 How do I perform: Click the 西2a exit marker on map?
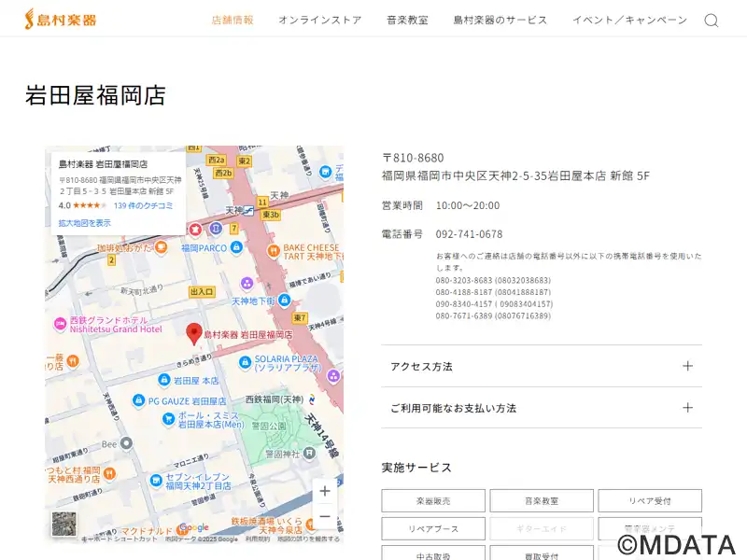click(217, 160)
